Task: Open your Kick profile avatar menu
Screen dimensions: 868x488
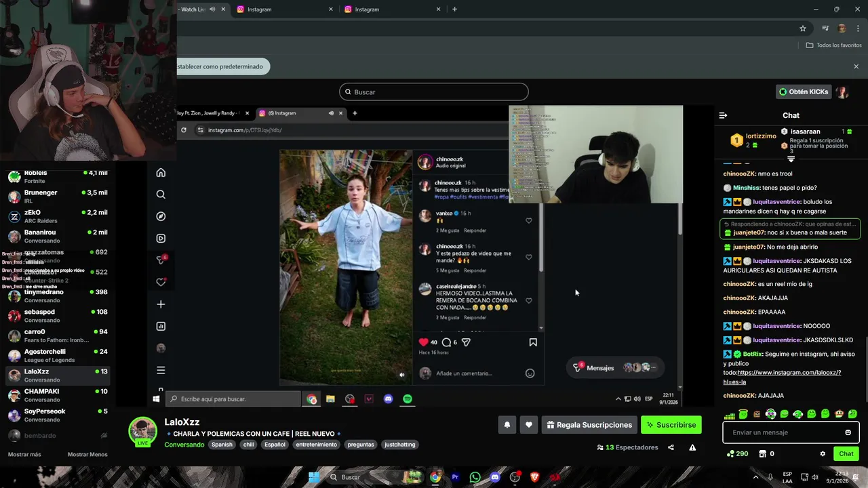Action: pyautogui.click(x=842, y=91)
